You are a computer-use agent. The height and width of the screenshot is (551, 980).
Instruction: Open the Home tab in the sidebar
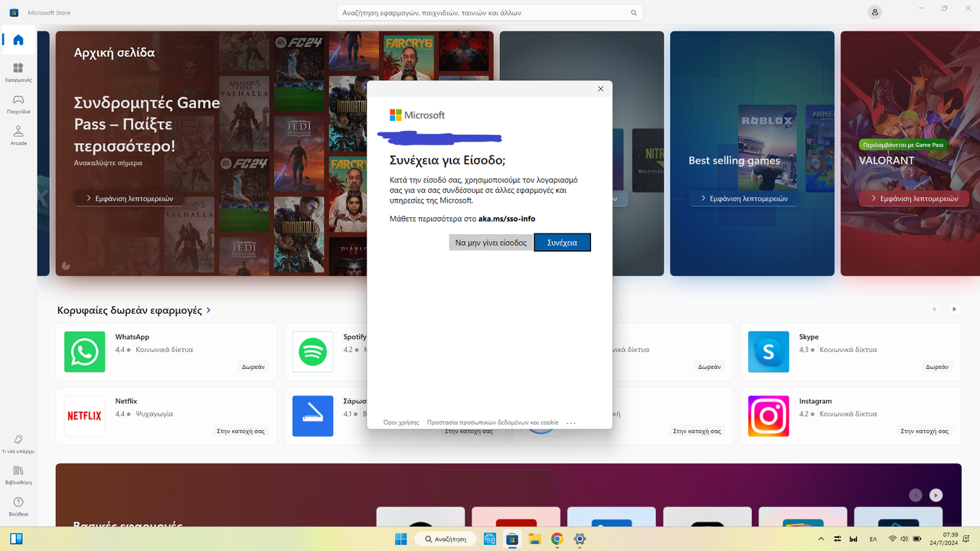[18, 40]
